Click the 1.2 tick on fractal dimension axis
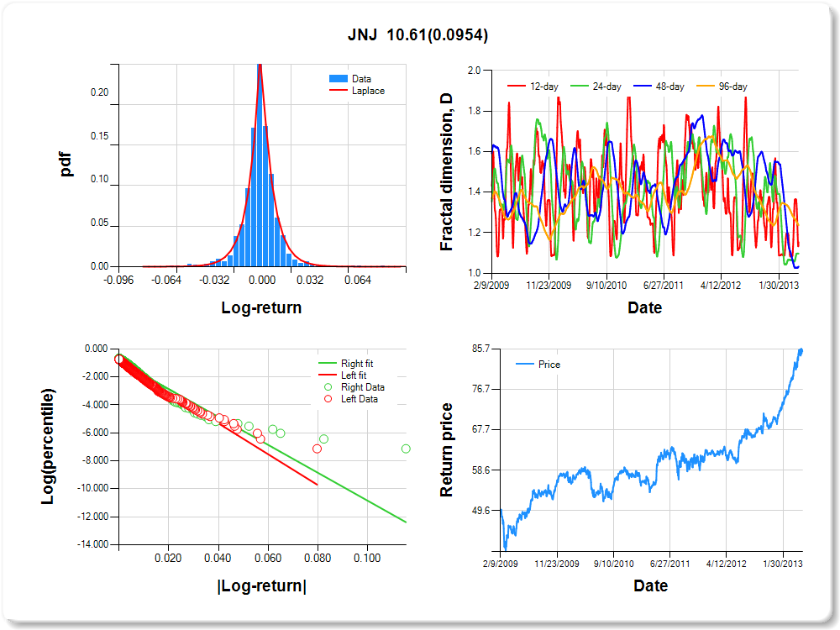The width and height of the screenshot is (840, 630). [474, 233]
